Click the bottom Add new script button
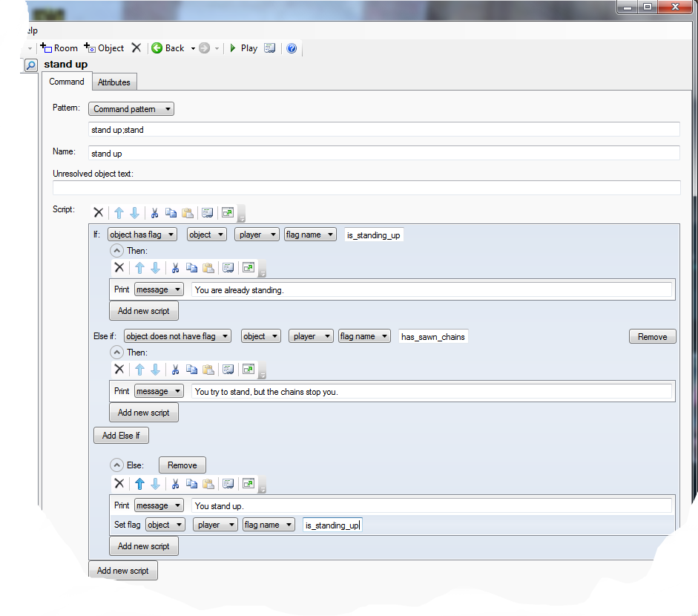The image size is (698, 616). click(123, 571)
